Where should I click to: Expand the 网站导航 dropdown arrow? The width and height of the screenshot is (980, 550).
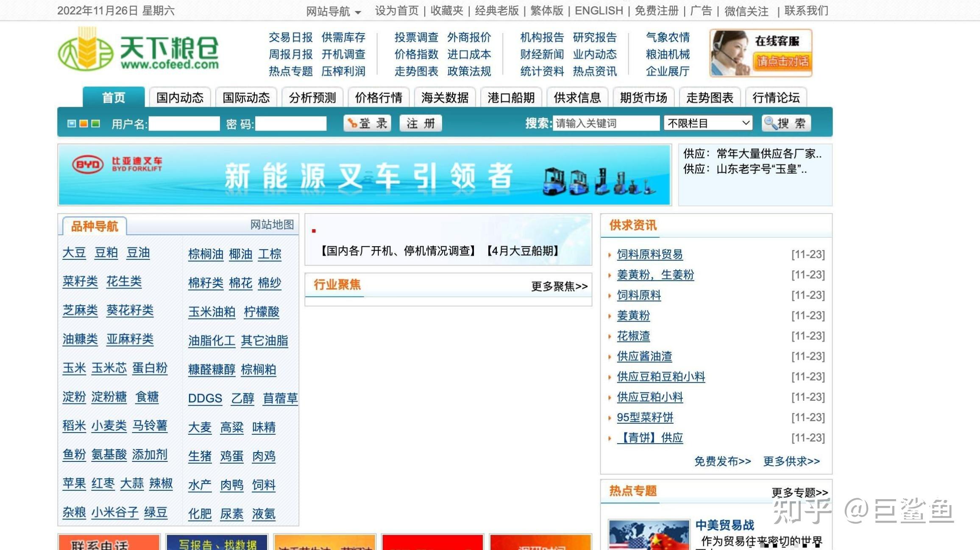[x=358, y=12]
